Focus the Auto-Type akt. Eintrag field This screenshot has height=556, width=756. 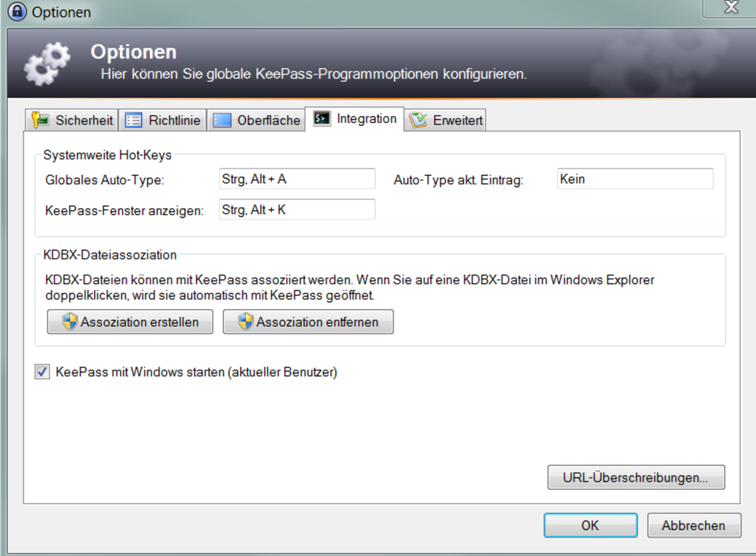[x=636, y=179]
